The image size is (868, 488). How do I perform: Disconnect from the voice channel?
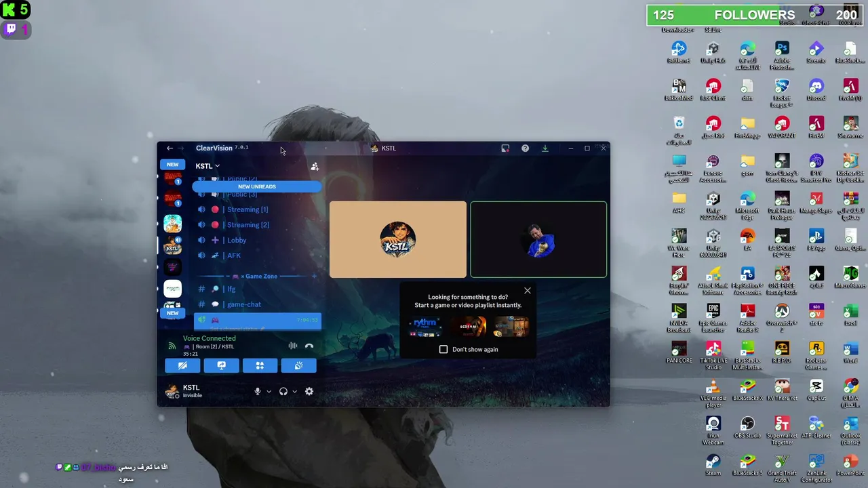(309, 346)
